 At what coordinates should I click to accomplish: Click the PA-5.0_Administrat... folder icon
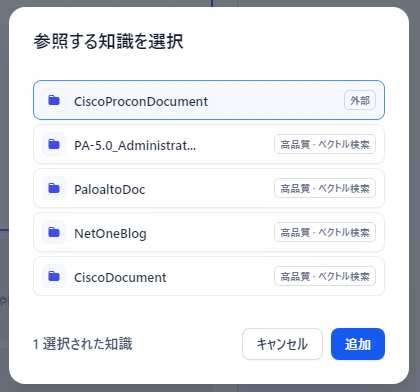click(54, 144)
